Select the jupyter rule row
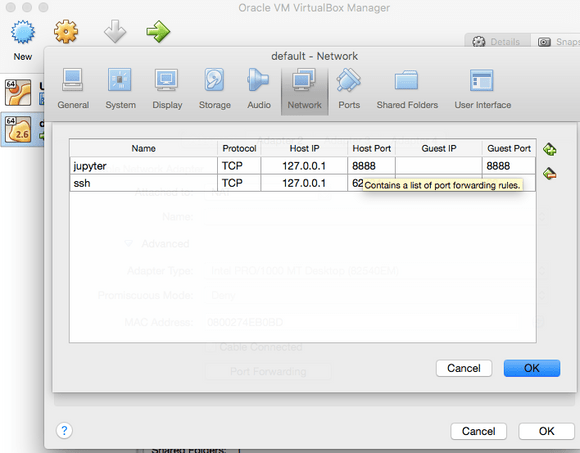The height and width of the screenshot is (453, 580). tap(303, 166)
